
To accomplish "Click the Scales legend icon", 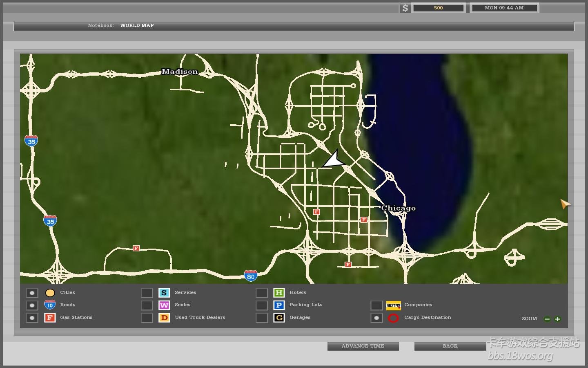I will click(164, 305).
